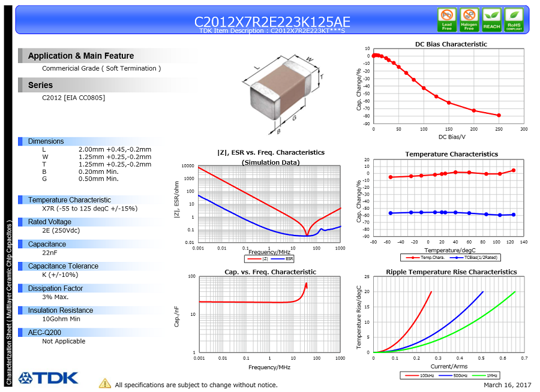The image size is (540, 392).
Task: Select the part number C2012X7R2E223K125AE title
Action: (x=272, y=22)
